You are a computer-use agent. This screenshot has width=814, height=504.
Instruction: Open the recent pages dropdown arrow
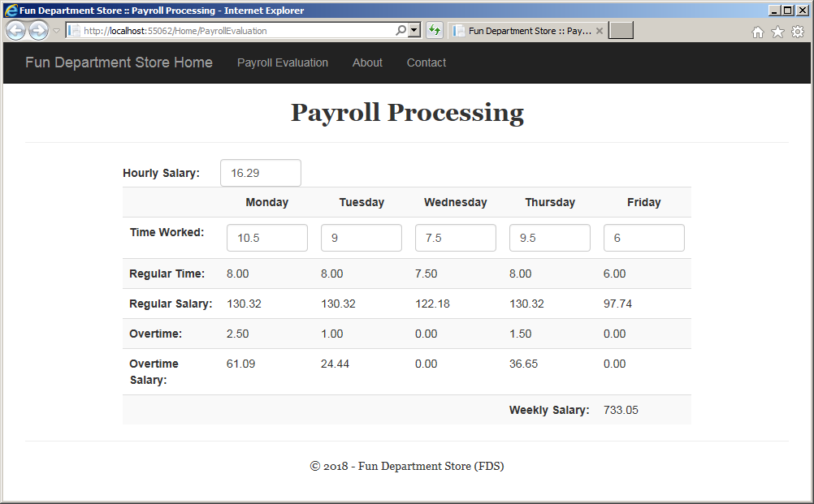click(x=57, y=31)
